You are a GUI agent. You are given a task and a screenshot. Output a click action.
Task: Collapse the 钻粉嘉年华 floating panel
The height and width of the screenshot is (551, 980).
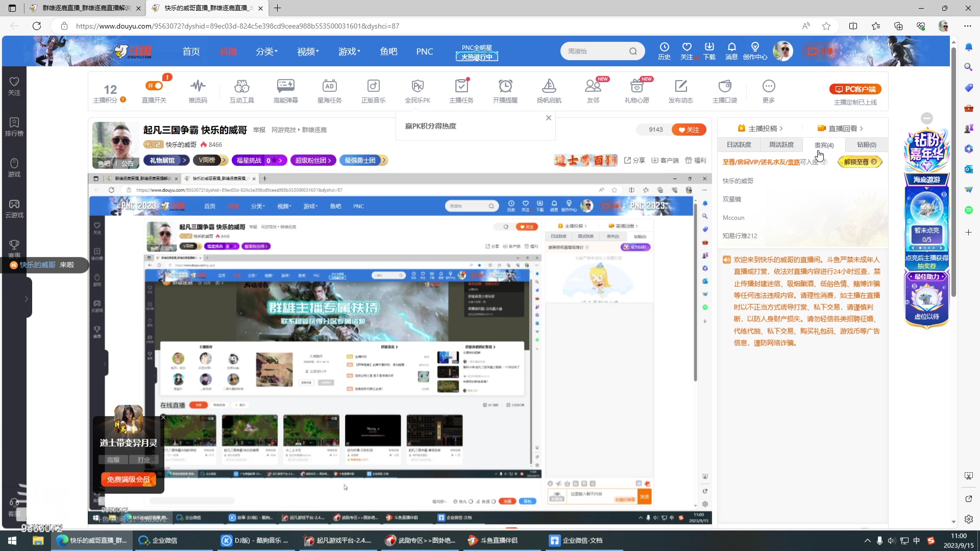coord(927,118)
